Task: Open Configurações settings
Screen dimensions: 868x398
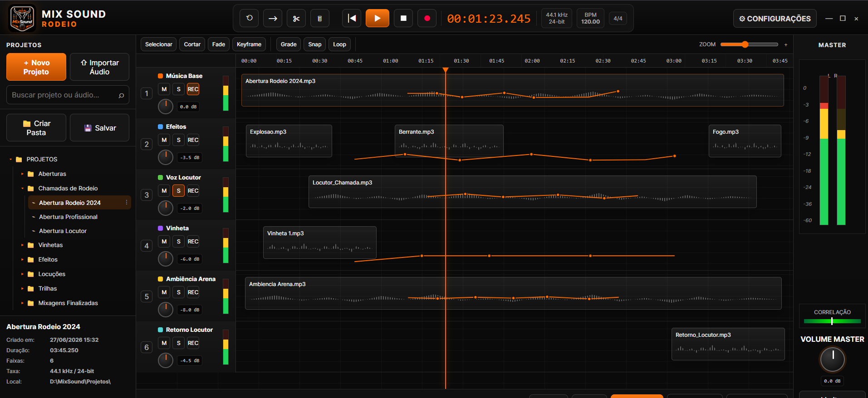Action: (x=775, y=19)
